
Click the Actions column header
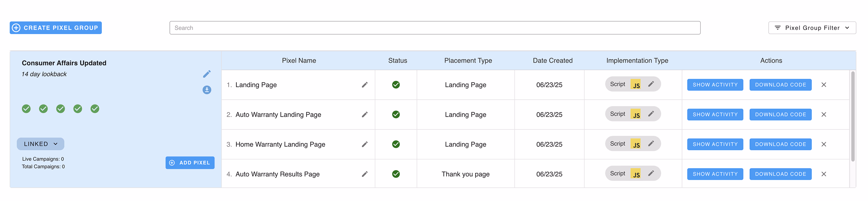[x=771, y=61]
